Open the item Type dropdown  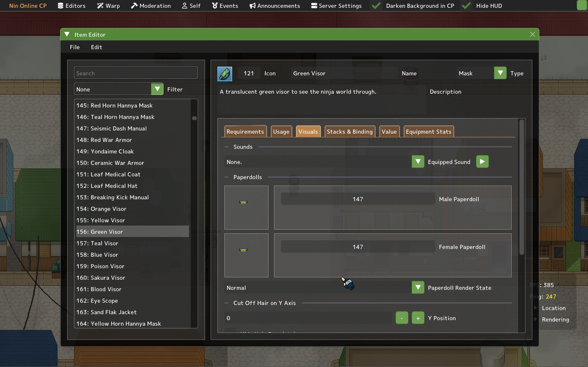click(500, 73)
